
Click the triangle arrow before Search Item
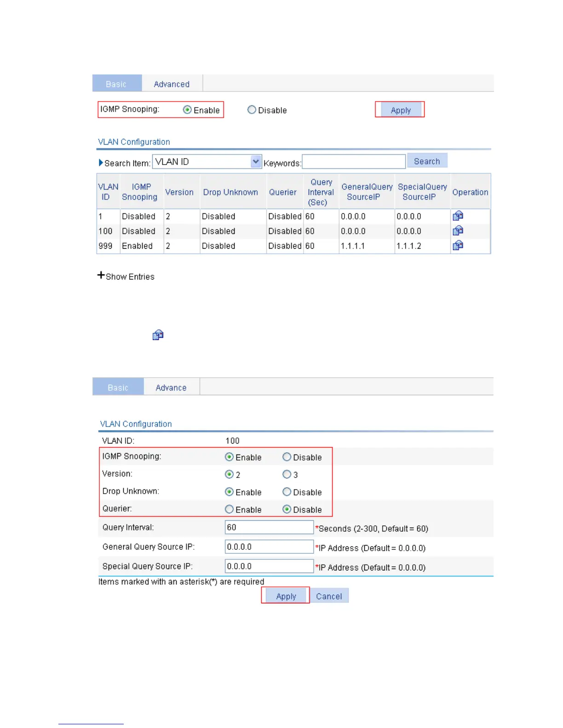tap(101, 163)
